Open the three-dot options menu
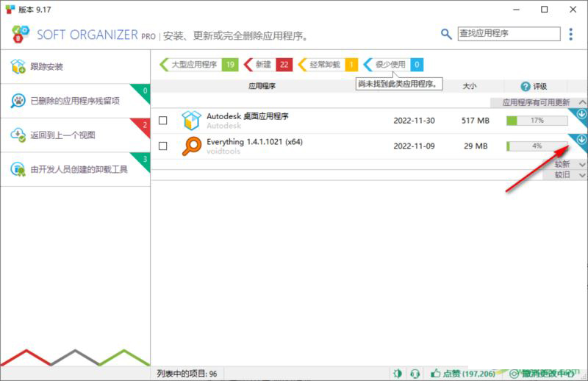Screen dimensions: 588x381 571,34
